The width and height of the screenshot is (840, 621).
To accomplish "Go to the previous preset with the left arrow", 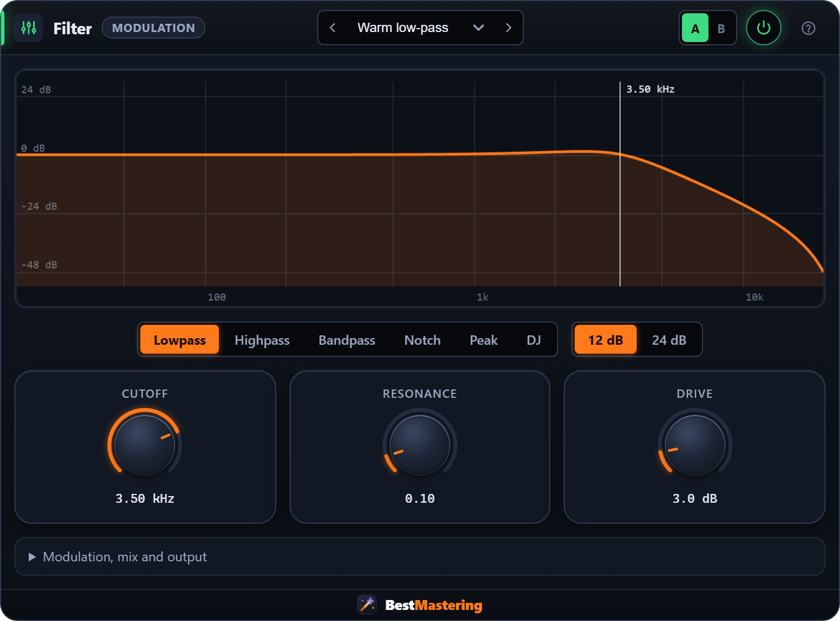I will click(x=332, y=28).
